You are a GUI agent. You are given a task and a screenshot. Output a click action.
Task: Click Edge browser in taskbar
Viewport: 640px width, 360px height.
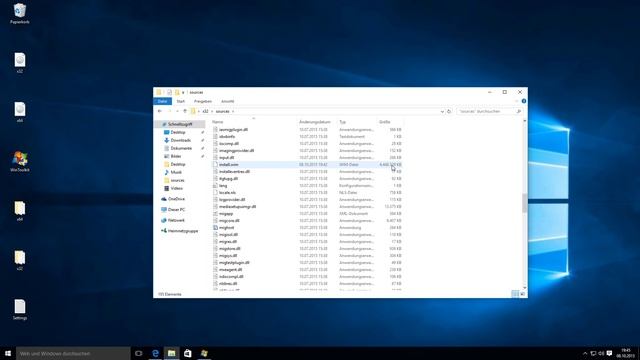155,353
